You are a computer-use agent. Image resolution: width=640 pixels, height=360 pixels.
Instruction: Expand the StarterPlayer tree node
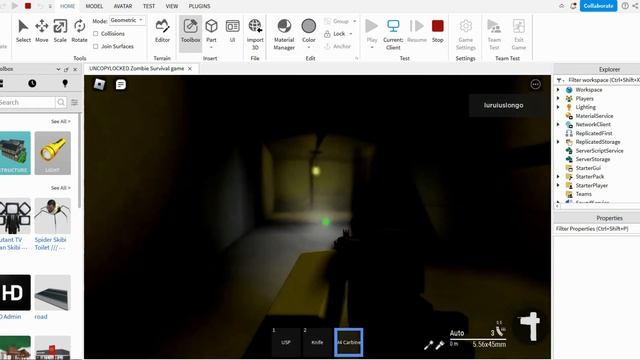click(558, 185)
